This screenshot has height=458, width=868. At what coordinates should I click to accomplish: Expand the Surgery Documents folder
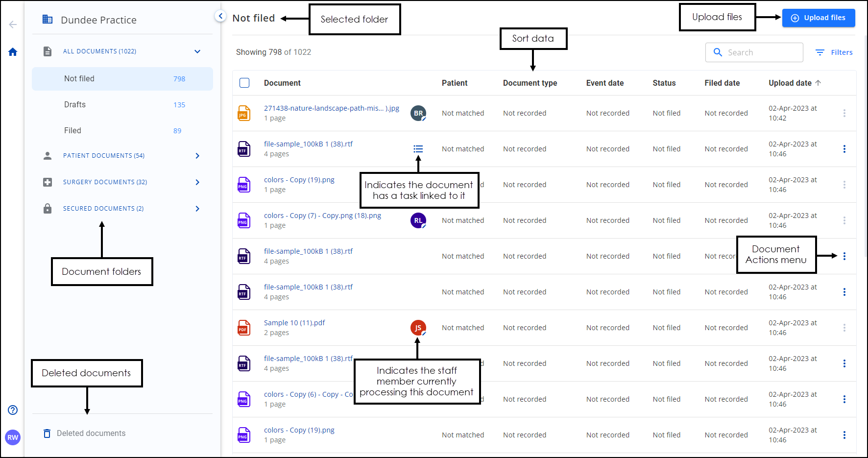(197, 182)
